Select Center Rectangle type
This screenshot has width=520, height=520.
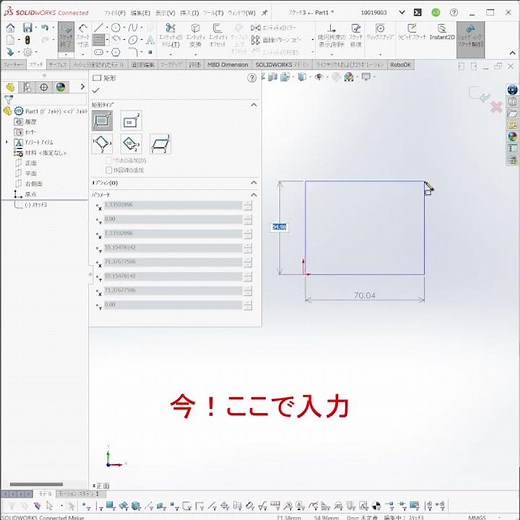tap(131, 121)
